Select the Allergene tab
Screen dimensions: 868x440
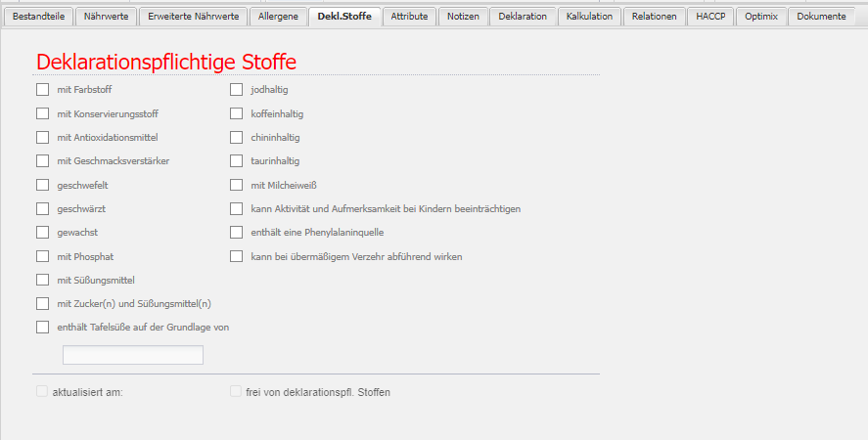pyautogui.click(x=278, y=17)
